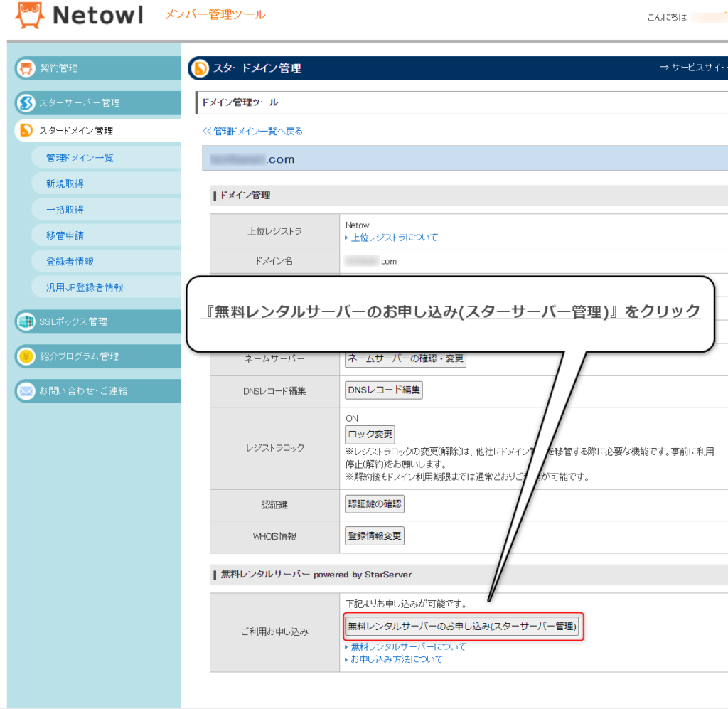
Task: Open 無料レンタルサーバーについて link
Action: [408, 647]
